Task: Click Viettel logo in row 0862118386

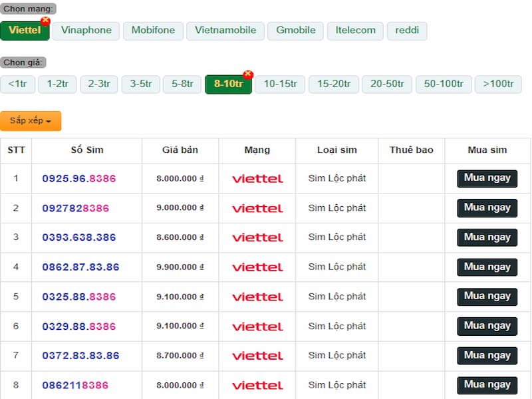Action: coord(257,386)
